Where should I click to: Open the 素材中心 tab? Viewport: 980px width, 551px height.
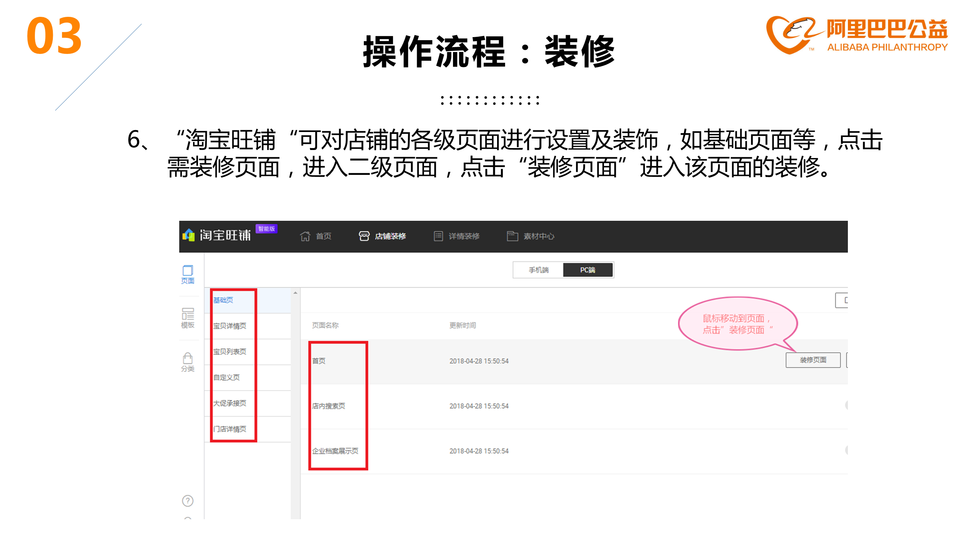tap(530, 236)
